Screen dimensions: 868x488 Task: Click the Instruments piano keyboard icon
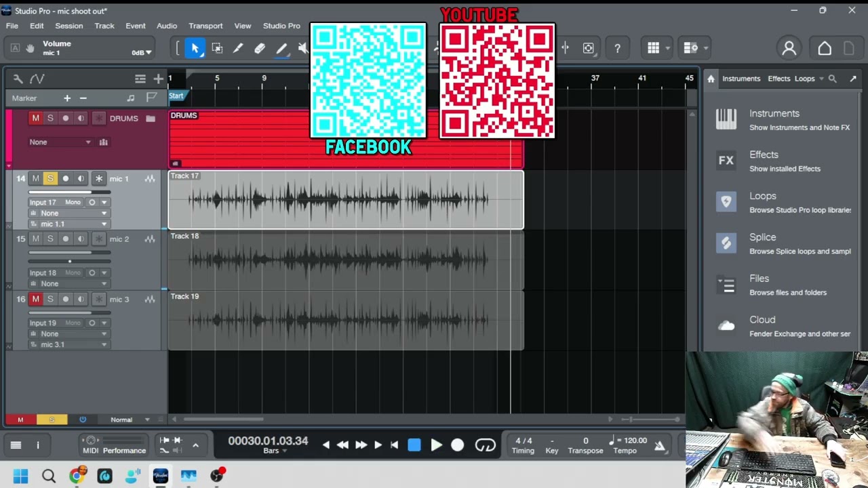coord(726,119)
